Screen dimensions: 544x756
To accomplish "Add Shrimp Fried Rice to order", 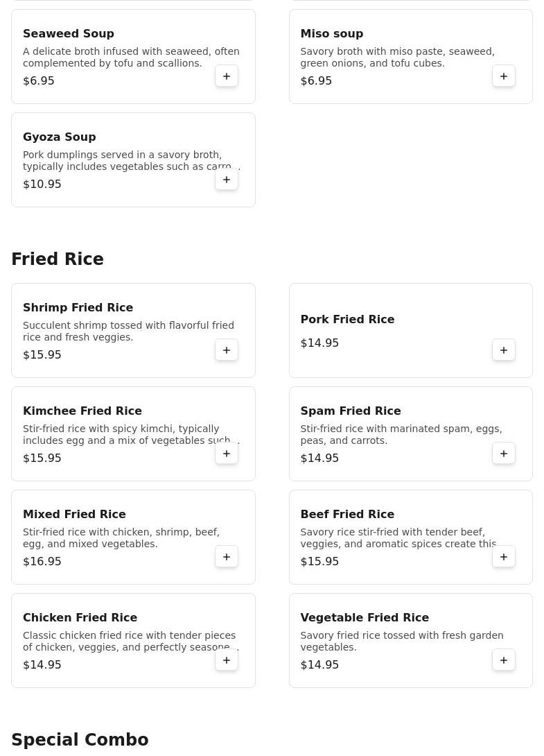I will [x=227, y=350].
